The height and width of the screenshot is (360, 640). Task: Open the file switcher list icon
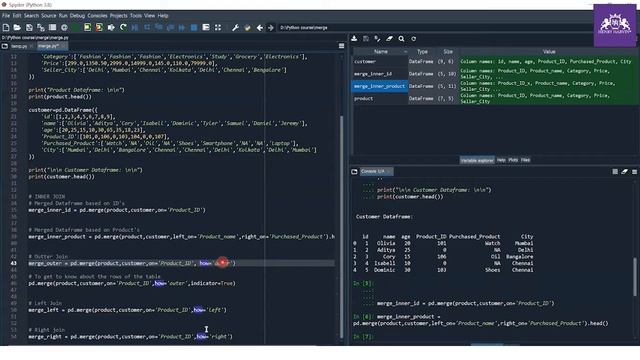pos(53,27)
